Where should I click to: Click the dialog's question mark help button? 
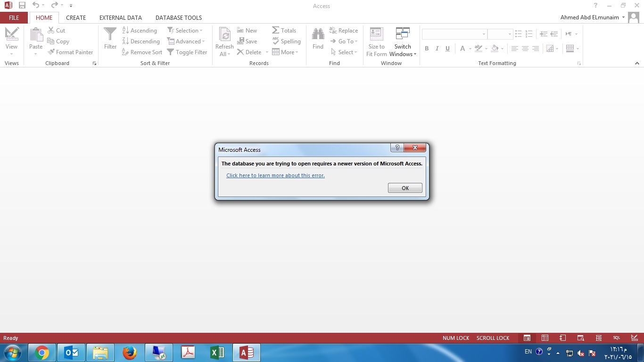tap(397, 148)
